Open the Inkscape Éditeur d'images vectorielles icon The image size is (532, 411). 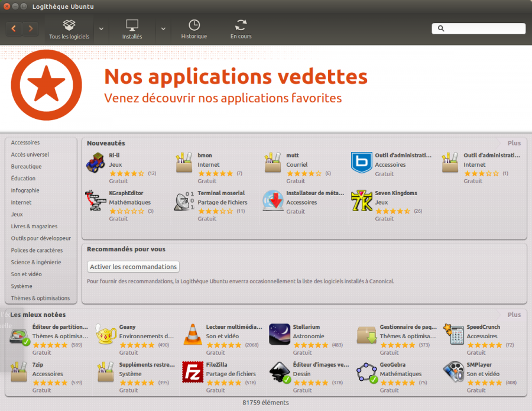click(280, 373)
